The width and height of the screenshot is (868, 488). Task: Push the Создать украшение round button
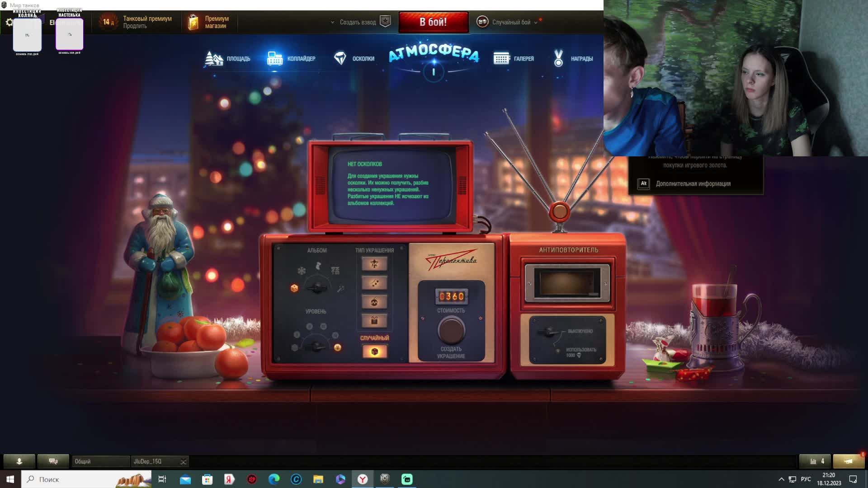(451, 330)
